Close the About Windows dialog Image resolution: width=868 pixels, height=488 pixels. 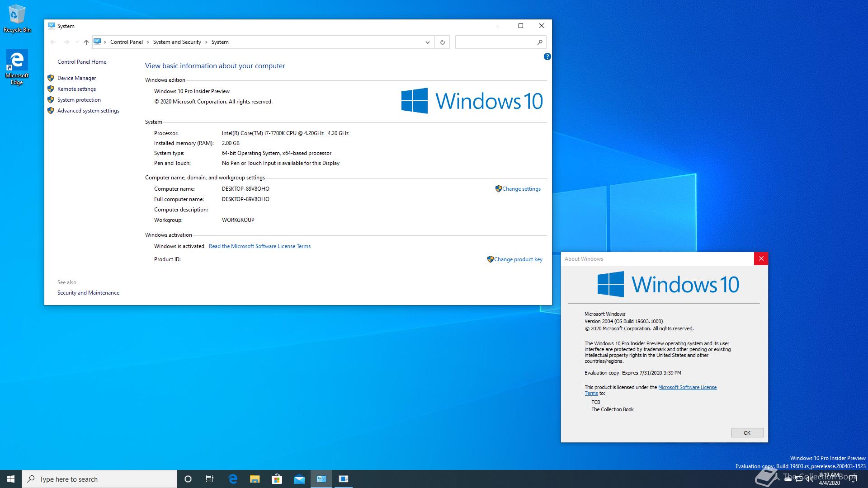[x=761, y=258]
